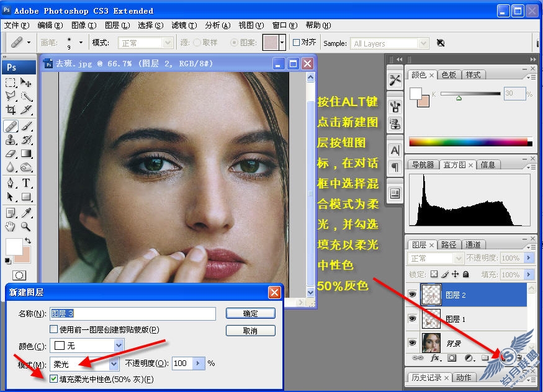This screenshot has height=392, width=543.
Task: Switch to the 导航器 tab
Action: pos(423,165)
